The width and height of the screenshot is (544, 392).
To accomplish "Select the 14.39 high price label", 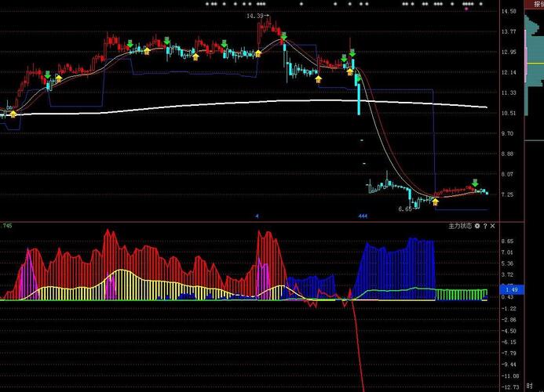I will pos(255,16).
